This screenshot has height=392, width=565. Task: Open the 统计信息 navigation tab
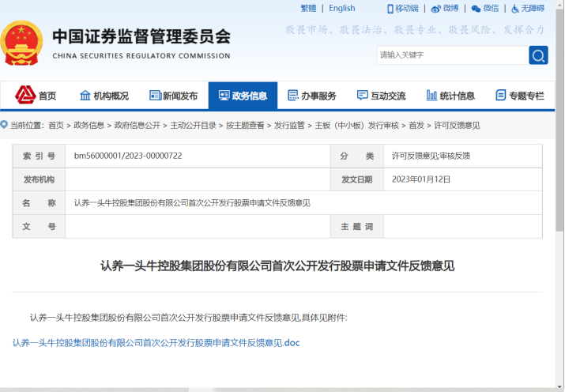[450, 96]
